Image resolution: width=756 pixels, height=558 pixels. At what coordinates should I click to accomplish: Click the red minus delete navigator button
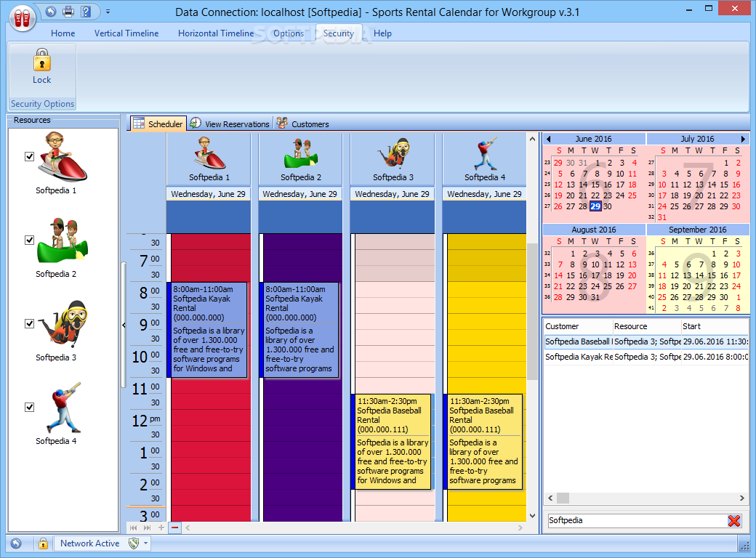174,527
